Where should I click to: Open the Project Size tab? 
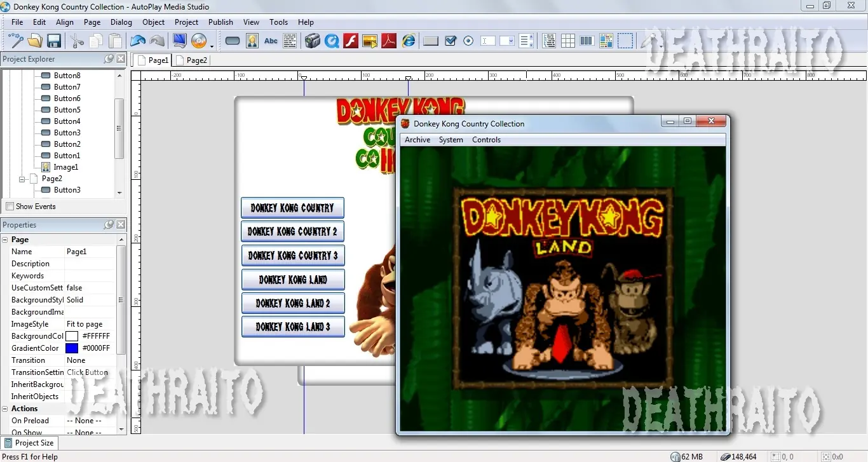[29, 443]
